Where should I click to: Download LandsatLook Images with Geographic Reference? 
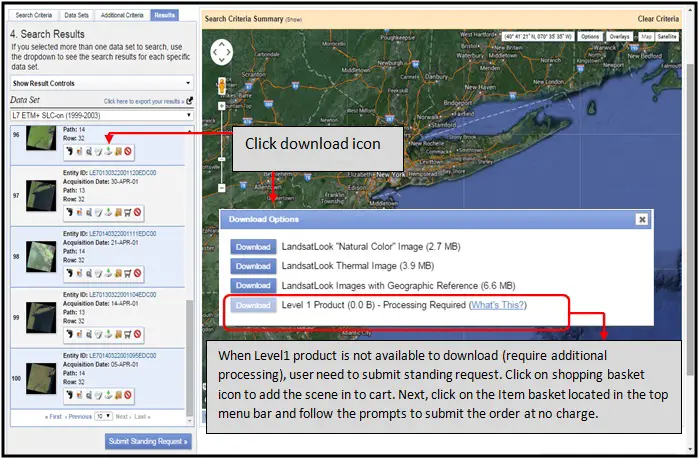(x=253, y=285)
